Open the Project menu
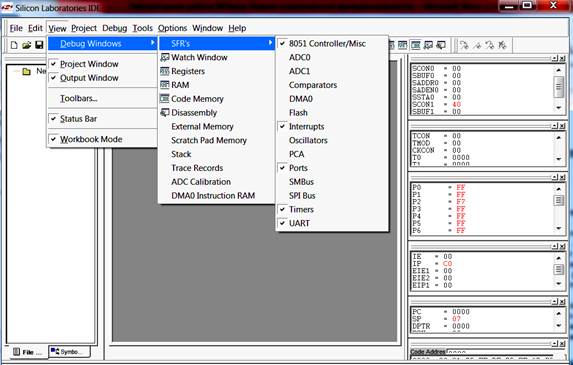573x365 pixels. click(84, 28)
